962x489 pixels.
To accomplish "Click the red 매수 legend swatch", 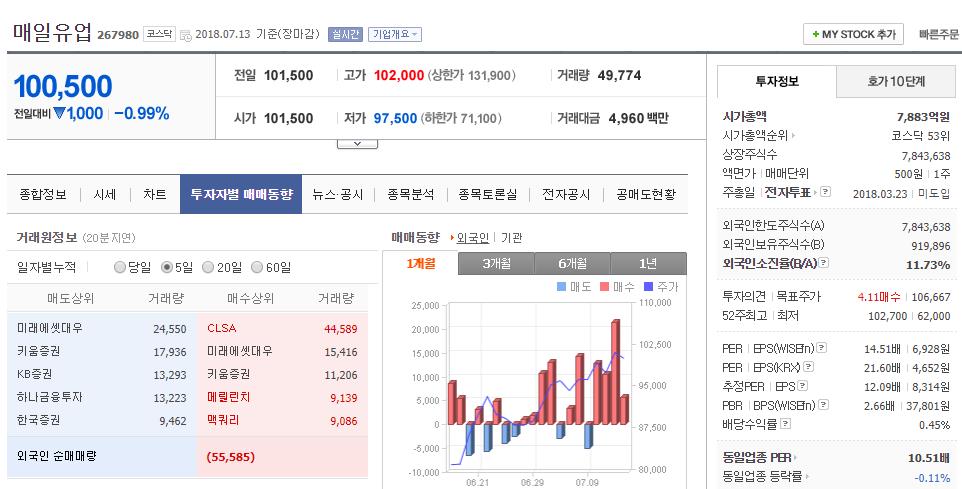I will tap(604, 287).
